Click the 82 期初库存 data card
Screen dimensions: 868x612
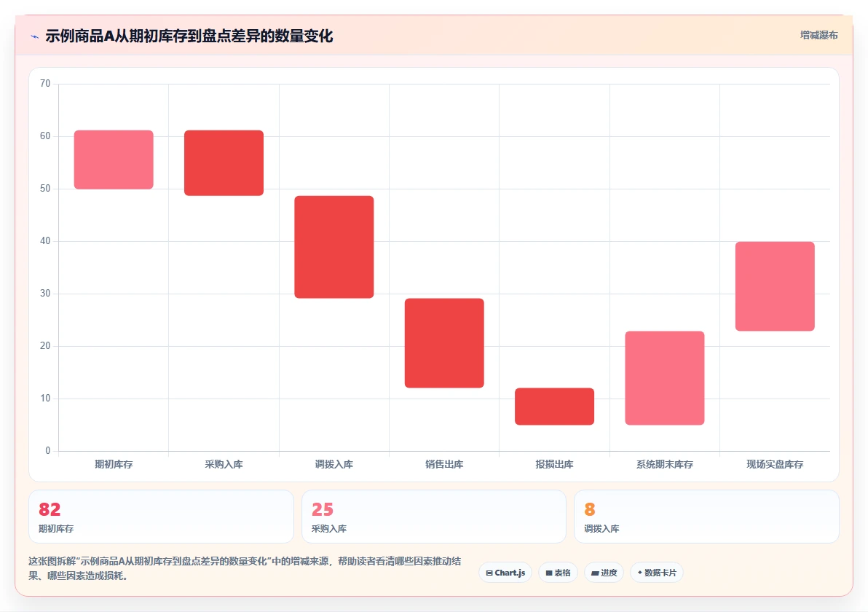coord(161,516)
